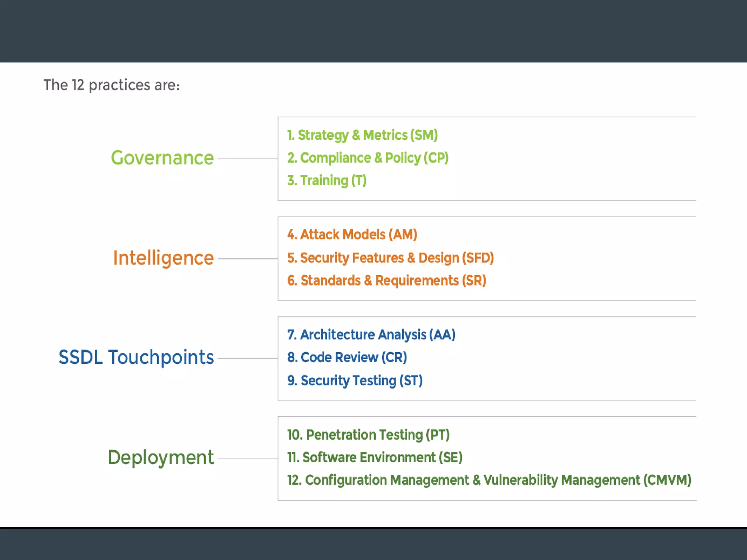The image size is (747, 560).
Task: Click the SSDL Touchpoints category label
Action: (136, 357)
